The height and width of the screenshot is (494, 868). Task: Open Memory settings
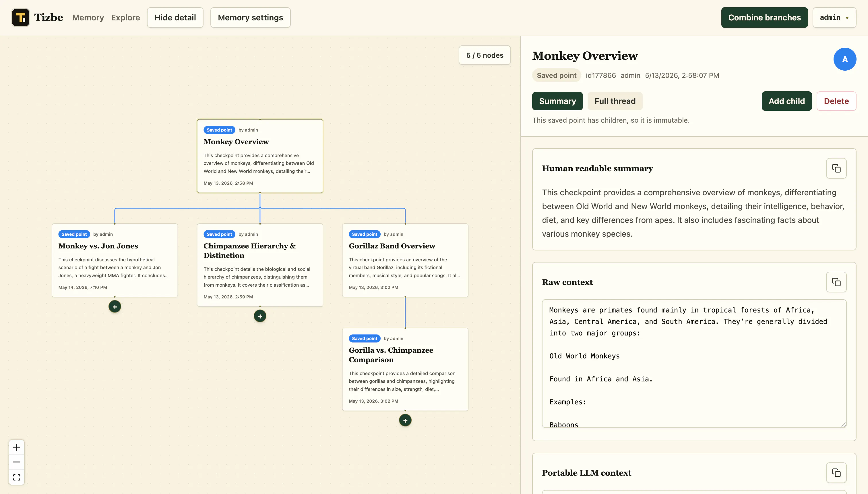250,18
